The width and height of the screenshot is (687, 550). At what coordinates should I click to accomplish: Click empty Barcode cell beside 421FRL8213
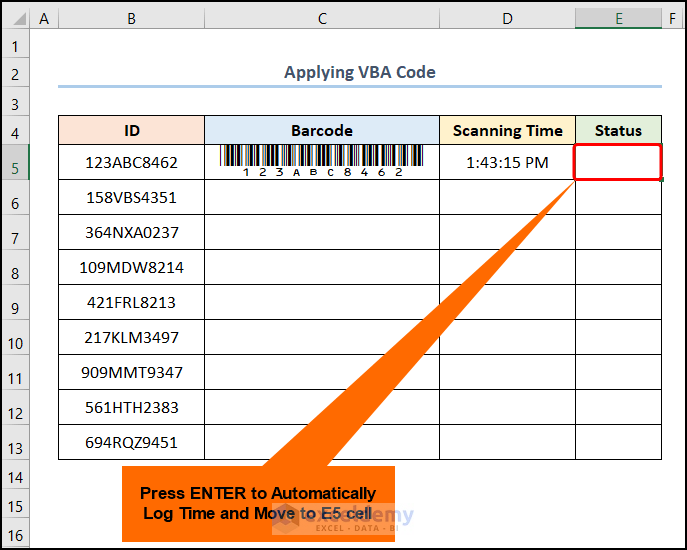click(x=322, y=302)
